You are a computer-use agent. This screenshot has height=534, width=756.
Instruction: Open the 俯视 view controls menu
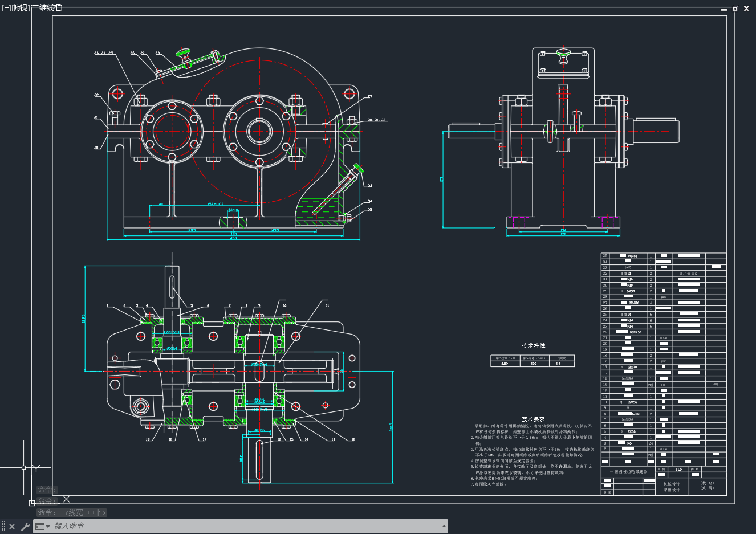pos(21,7)
